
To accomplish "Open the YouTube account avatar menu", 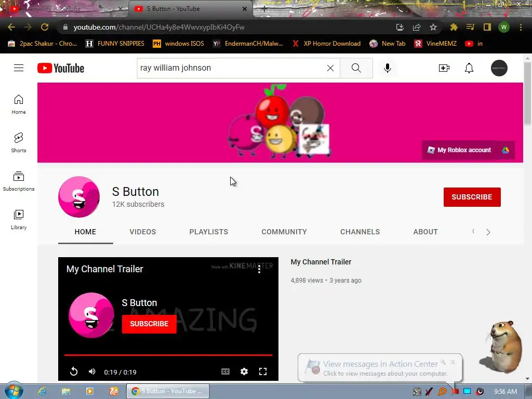I will [499, 68].
